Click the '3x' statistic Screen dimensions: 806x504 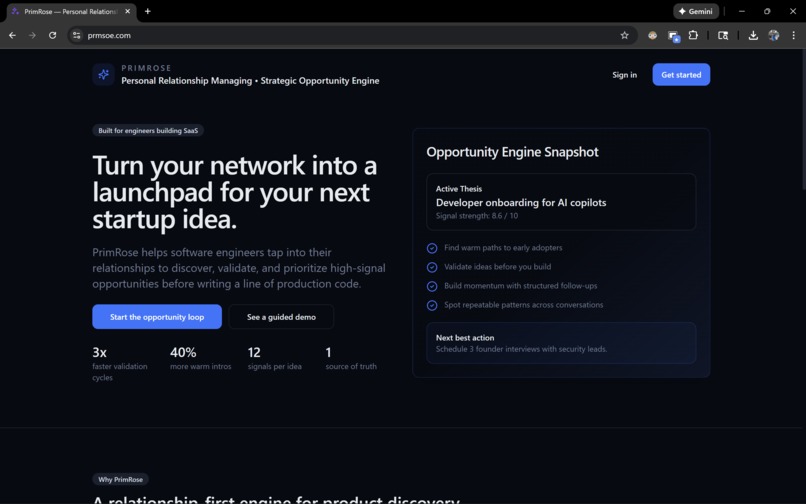tap(99, 353)
